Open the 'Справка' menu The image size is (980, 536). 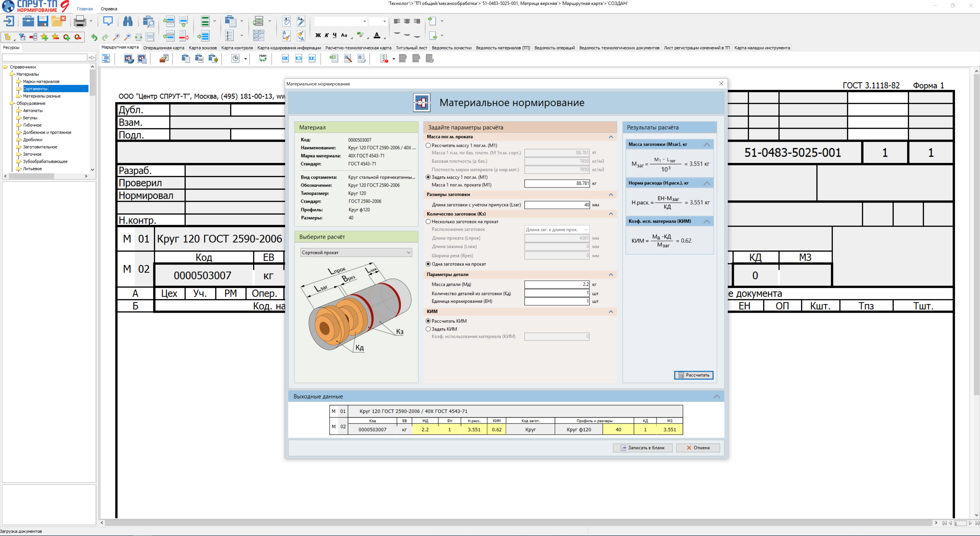[x=109, y=9]
